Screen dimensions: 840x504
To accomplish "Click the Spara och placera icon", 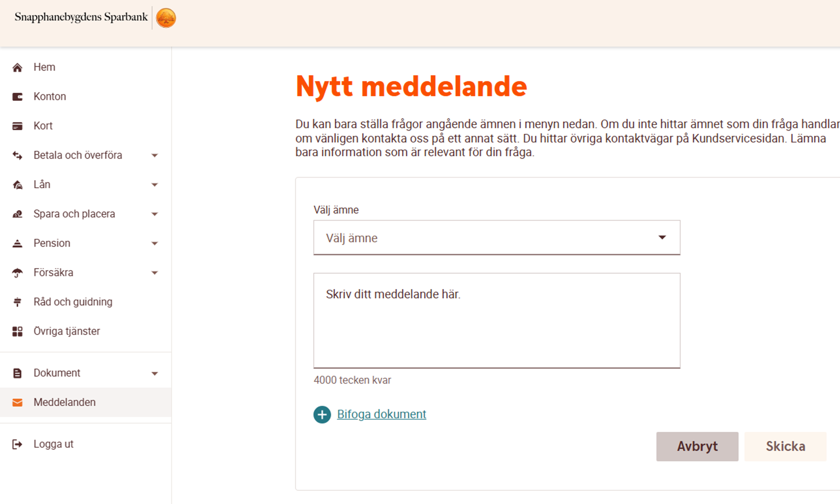I will 17,214.
